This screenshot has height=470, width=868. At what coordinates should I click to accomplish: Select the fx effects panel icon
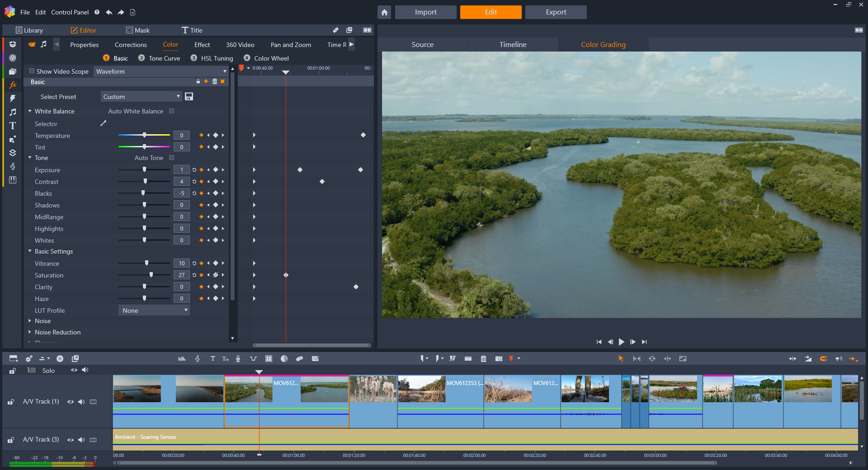coord(13,85)
